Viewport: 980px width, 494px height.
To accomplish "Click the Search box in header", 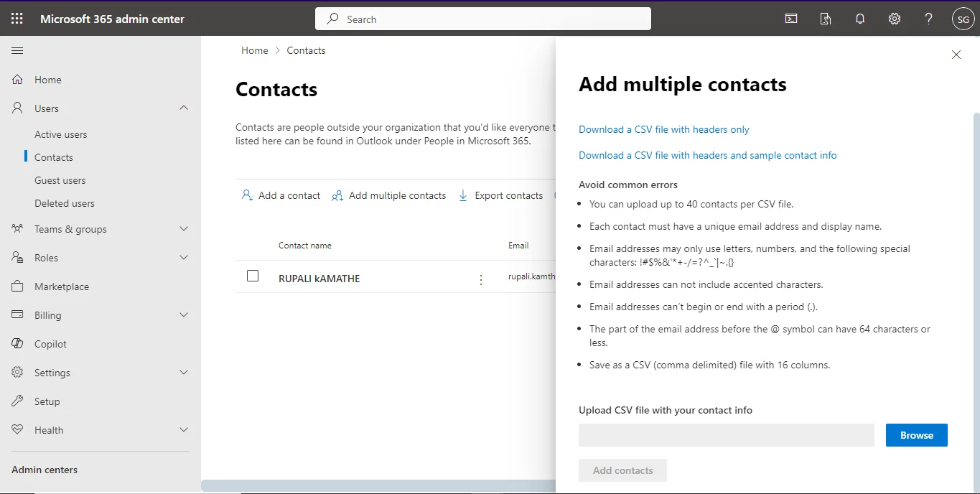I will coord(483,19).
